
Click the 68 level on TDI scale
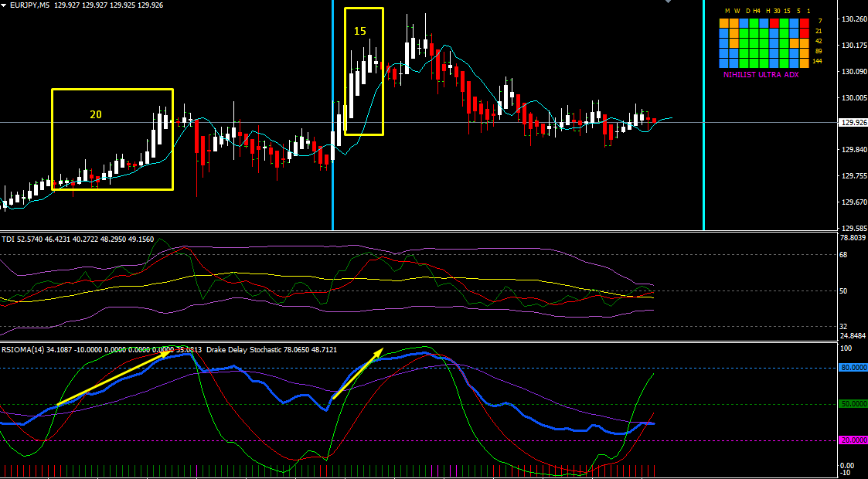coord(843,255)
